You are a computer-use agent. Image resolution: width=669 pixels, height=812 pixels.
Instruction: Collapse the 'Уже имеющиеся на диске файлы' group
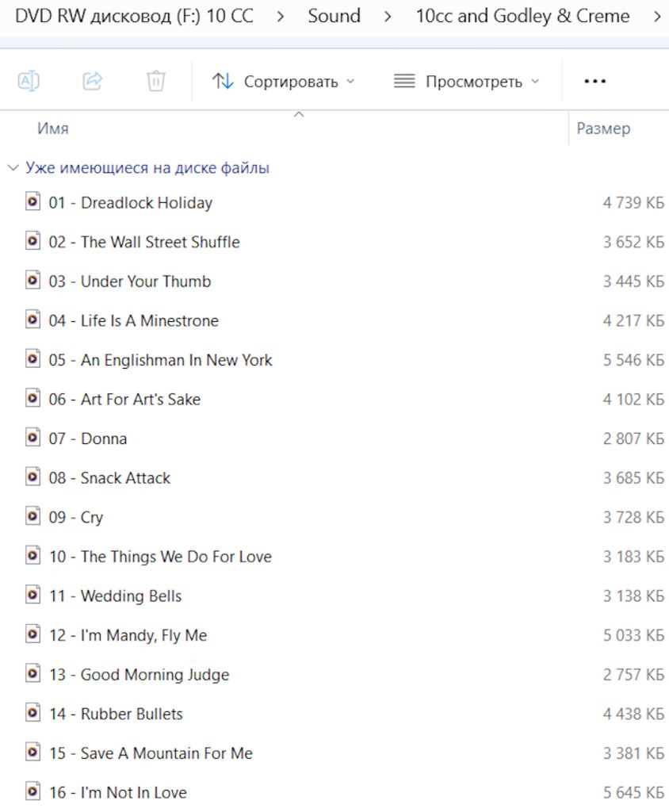pyautogui.click(x=13, y=168)
